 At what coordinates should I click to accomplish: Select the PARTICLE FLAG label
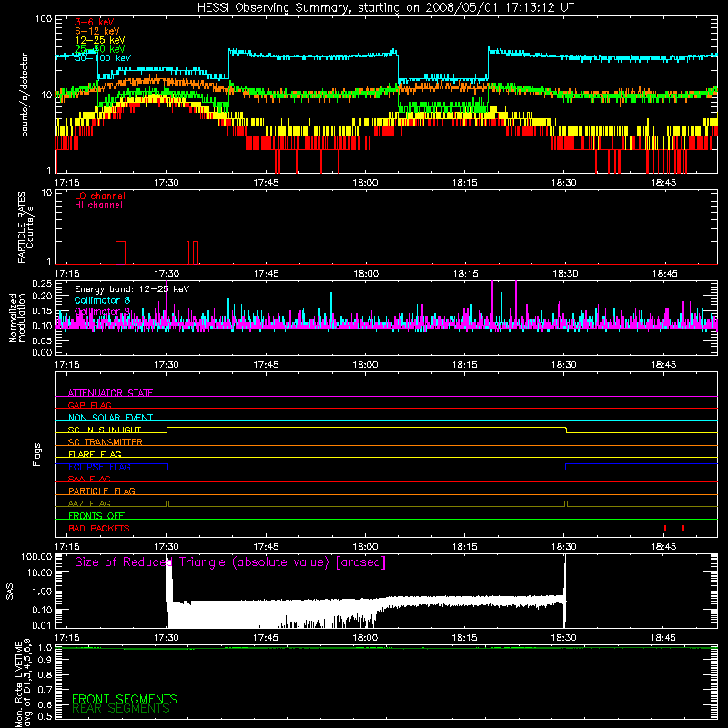click(102, 490)
